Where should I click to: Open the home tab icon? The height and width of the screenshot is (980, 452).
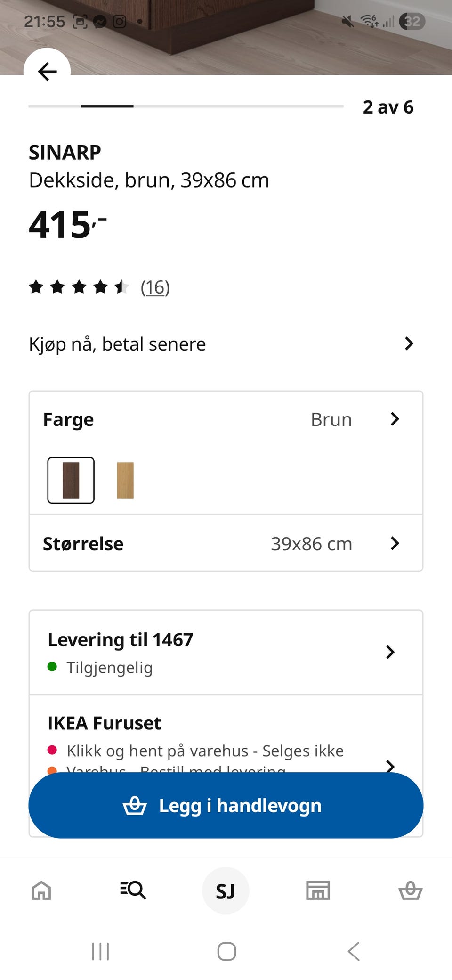pyautogui.click(x=41, y=890)
